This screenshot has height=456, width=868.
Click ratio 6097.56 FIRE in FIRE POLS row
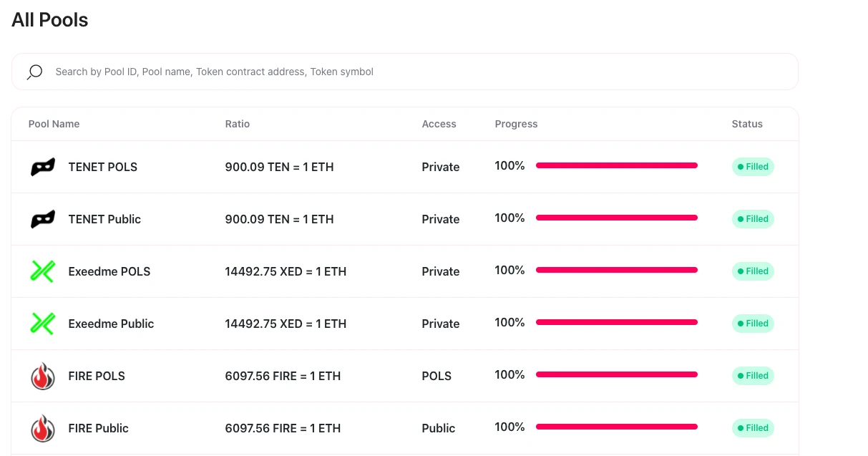click(283, 376)
